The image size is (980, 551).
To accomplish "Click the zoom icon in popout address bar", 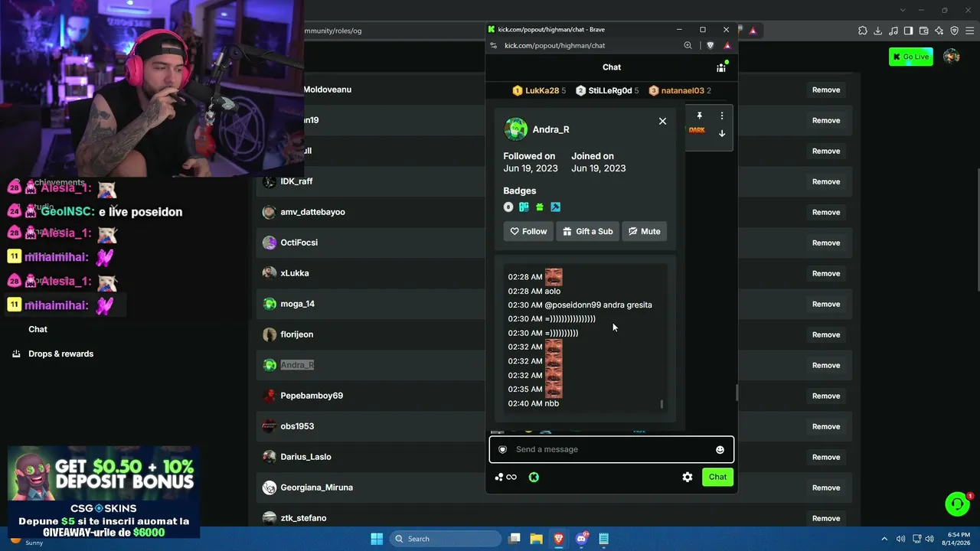I will (688, 45).
